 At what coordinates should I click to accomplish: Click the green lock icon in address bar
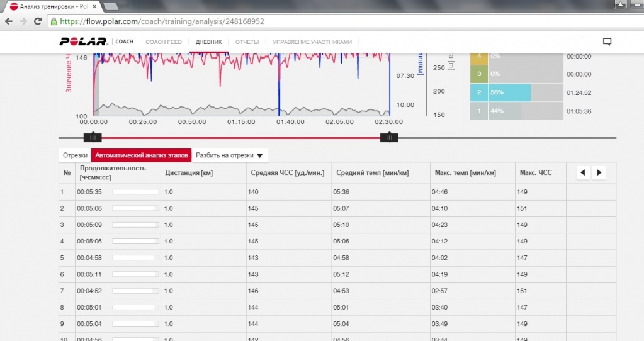[x=54, y=21]
